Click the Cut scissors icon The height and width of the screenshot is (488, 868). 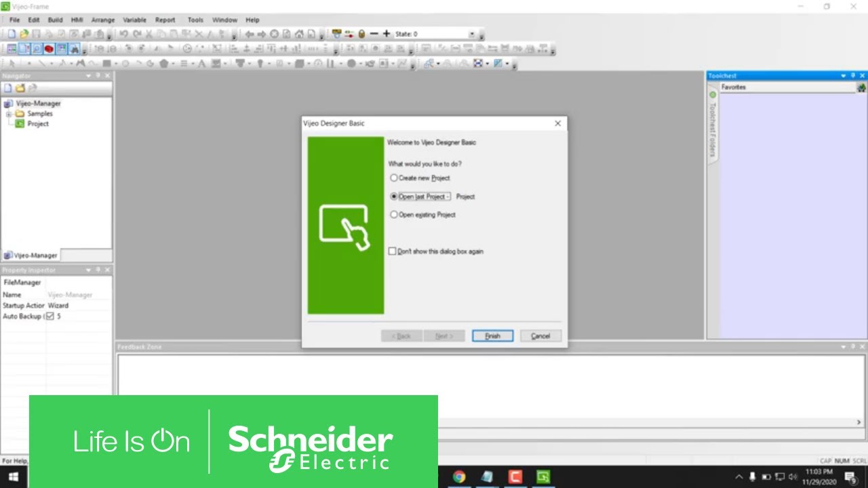149,34
